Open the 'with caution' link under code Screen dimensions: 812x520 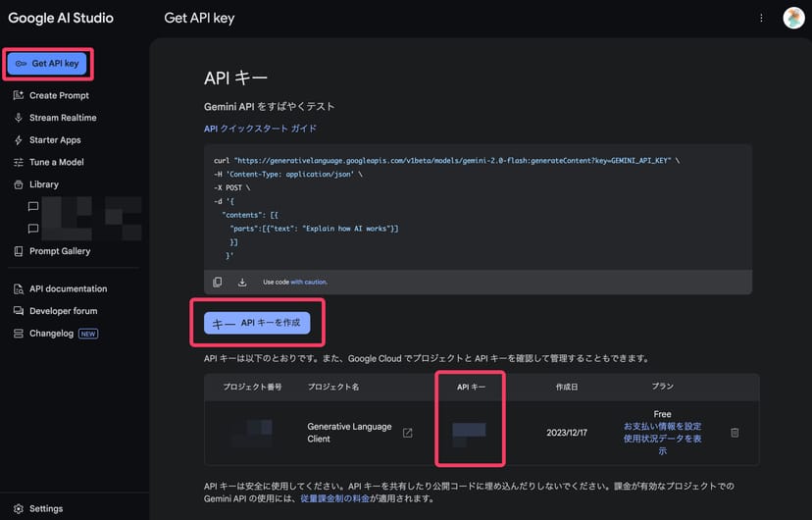(309, 282)
